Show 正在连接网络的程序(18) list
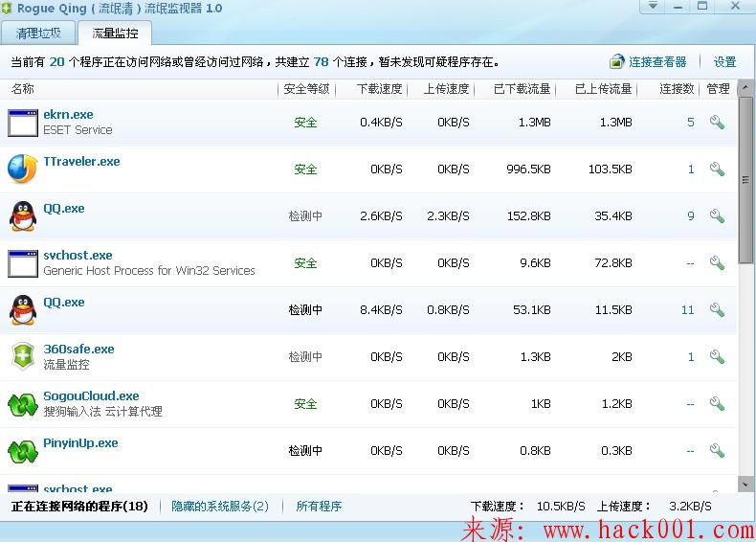 (x=79, y=507)
